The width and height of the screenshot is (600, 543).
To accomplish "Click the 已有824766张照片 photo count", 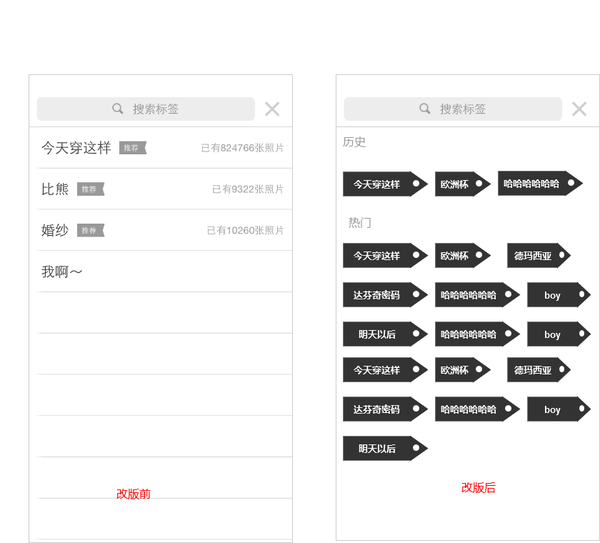I will click(242, 148).
